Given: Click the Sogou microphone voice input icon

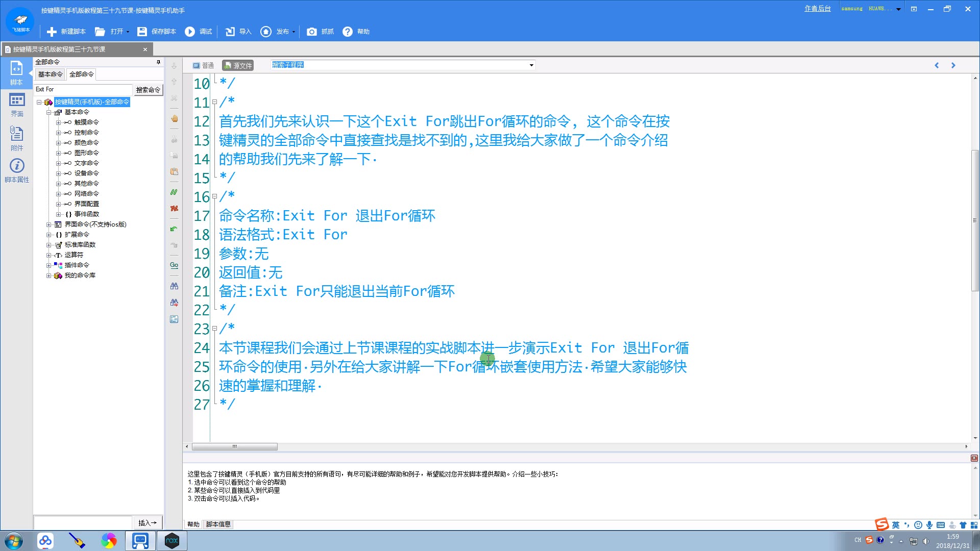Looking at the screenshot, I should [x=929, y=525].
